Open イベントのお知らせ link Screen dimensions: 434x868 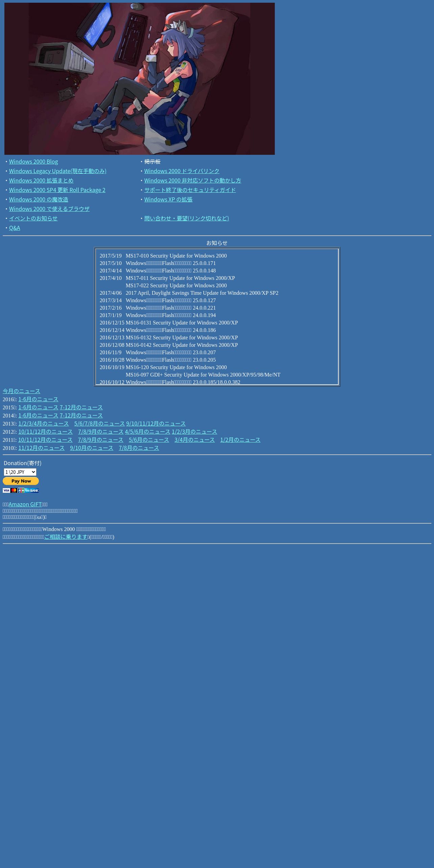(x=33, y=218)
